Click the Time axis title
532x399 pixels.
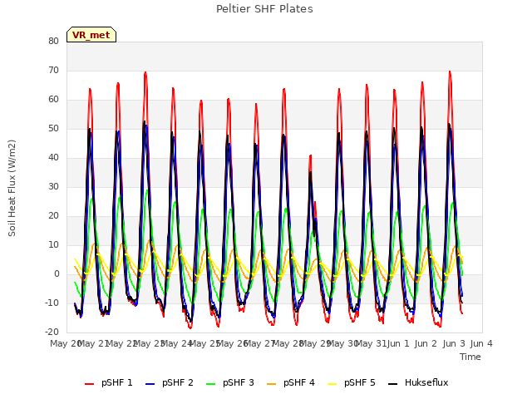pos(470,357)
